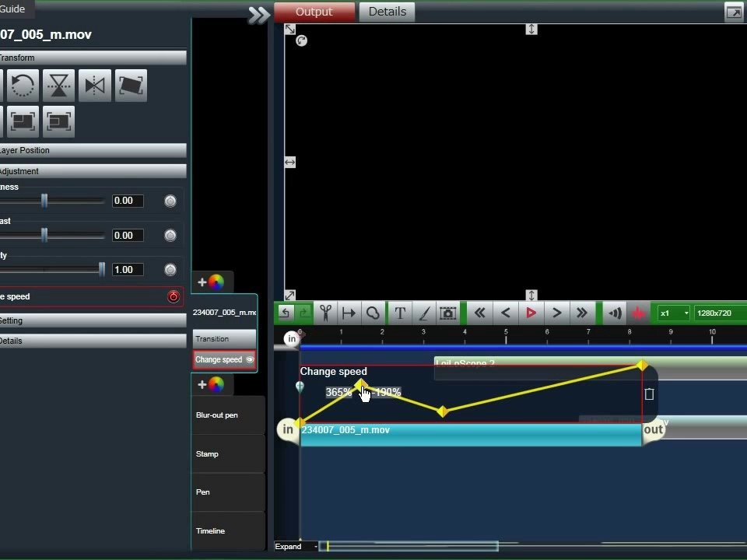Click the rightmost speed keyframe diamond
747x560 pixels.
click(x=642, y=366)
